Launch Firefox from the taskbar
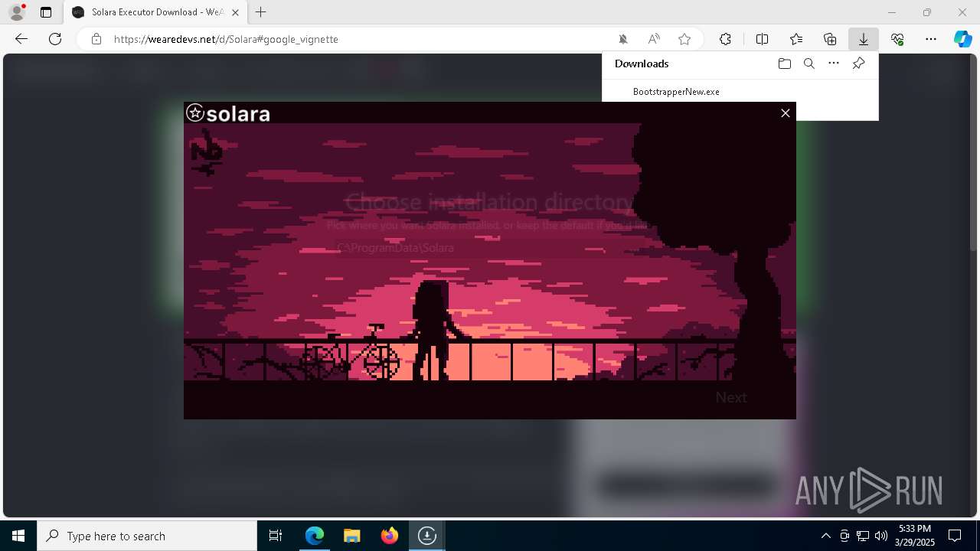The width and height of the screenshot is (980, 551). pyautogui.click(x=389, y=536)
